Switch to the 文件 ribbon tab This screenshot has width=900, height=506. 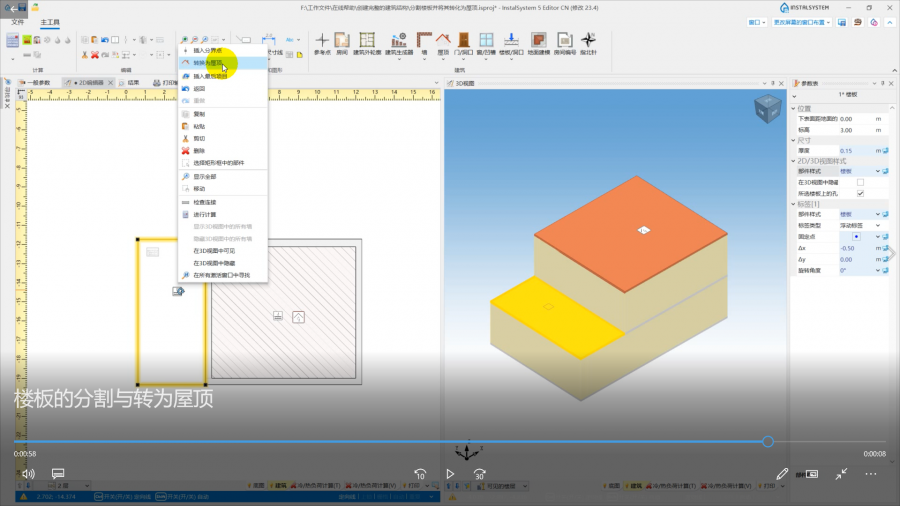[17, 21]
